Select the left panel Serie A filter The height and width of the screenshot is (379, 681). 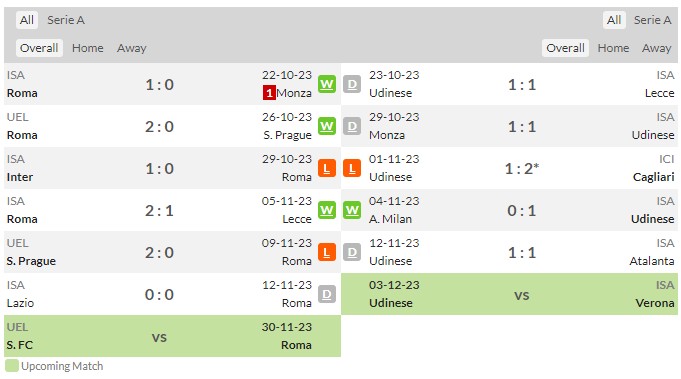(x=66, y=20)
